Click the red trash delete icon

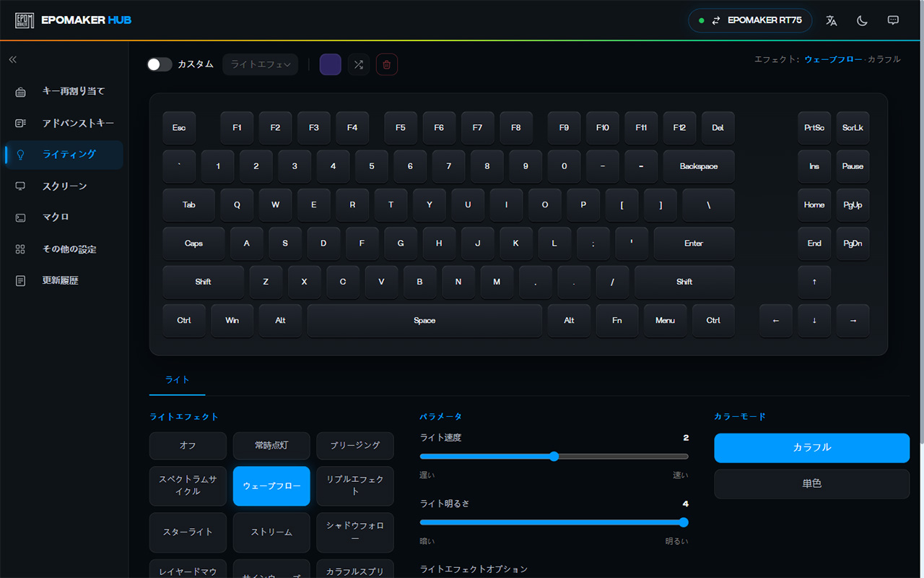point(387,64)
